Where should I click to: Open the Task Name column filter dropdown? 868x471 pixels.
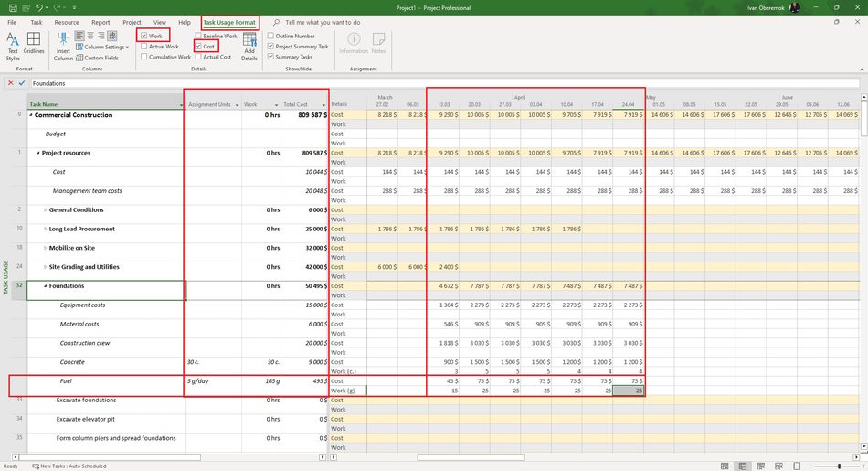181,105
